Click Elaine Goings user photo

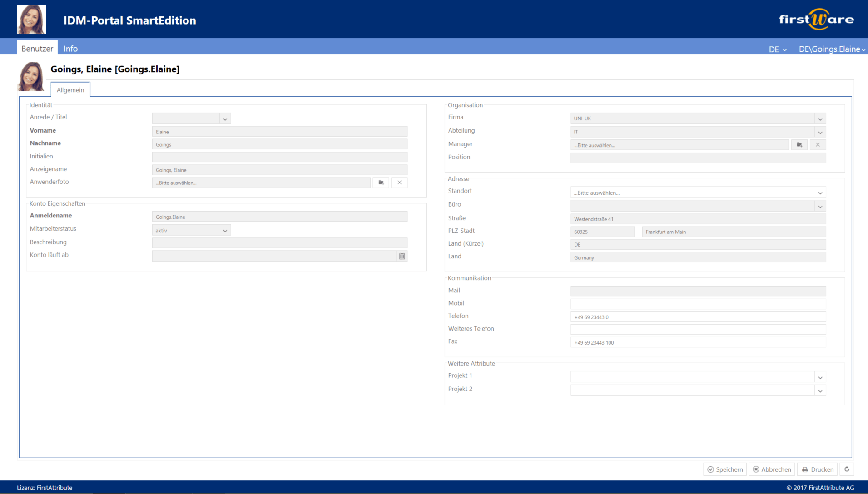(31, 76)
